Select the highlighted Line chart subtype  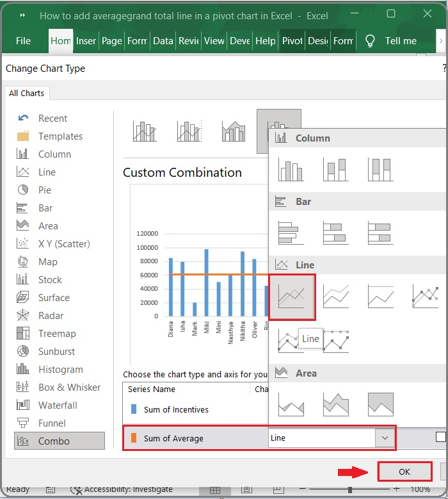[x=292, y=297]
